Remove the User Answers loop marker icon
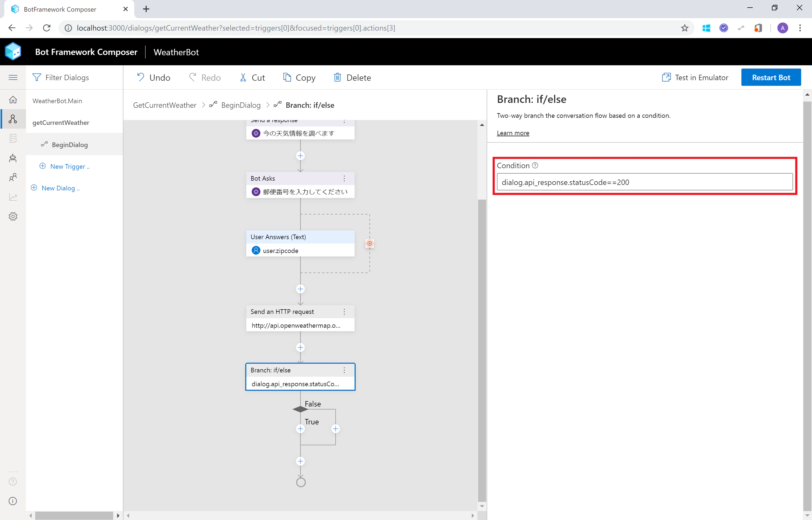 370,243
